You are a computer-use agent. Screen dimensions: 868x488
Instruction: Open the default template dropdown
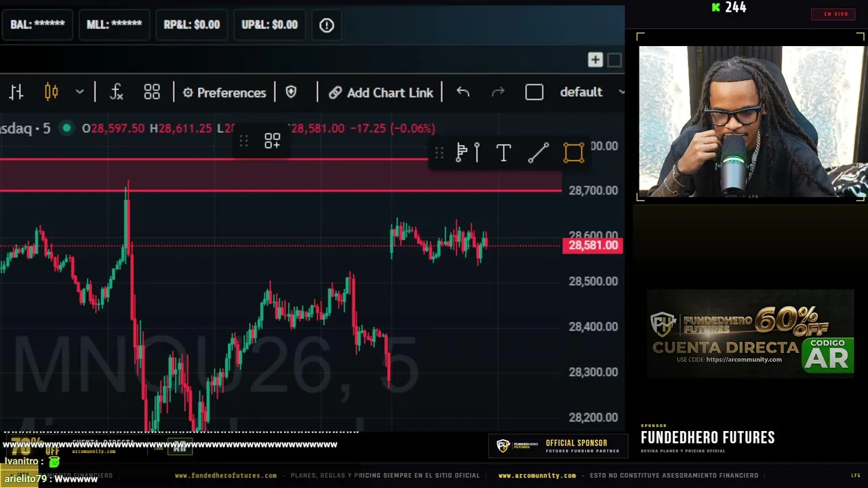[x=591, y=92]
